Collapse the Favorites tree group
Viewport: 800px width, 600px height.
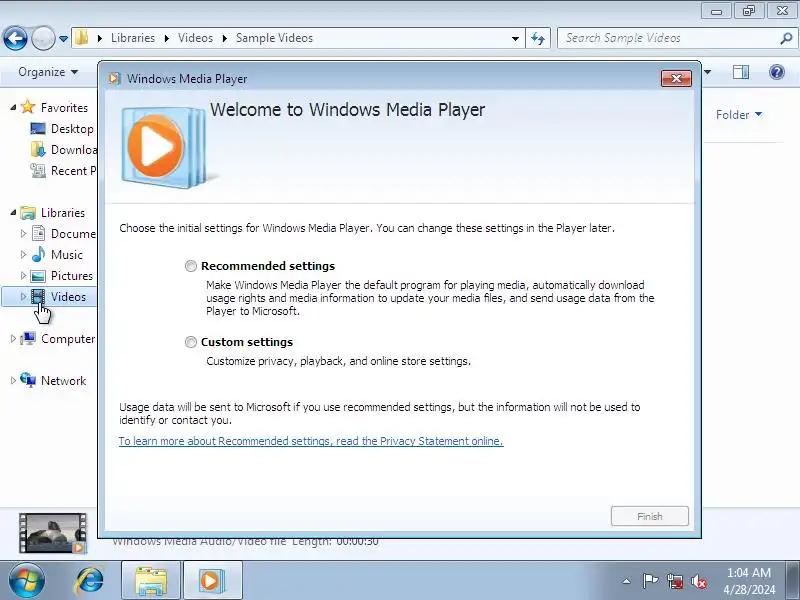point(13,108)
